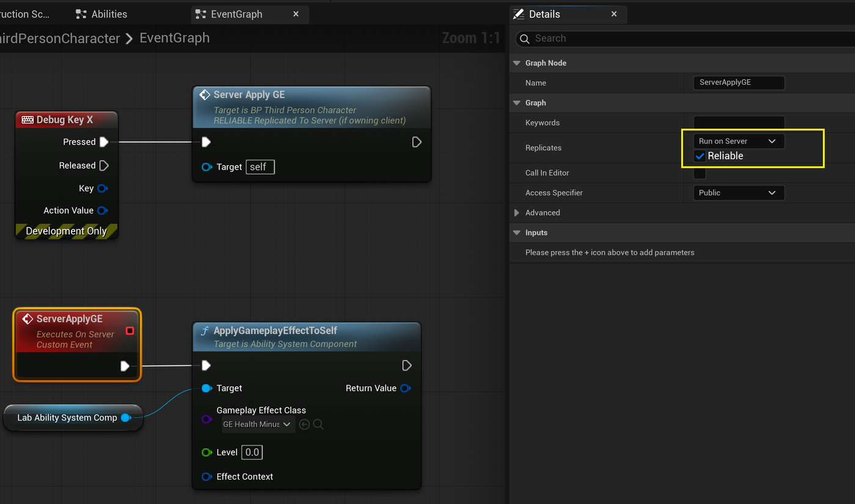Select the Debug Key X node title
Viewport: 855px width, 504px height.
[65, 120]
